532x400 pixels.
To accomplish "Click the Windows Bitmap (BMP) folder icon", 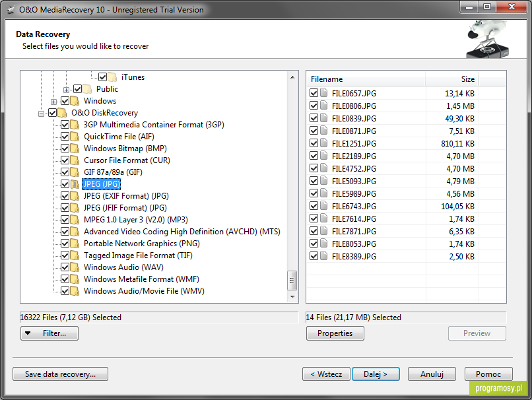I will click(75, 149).
